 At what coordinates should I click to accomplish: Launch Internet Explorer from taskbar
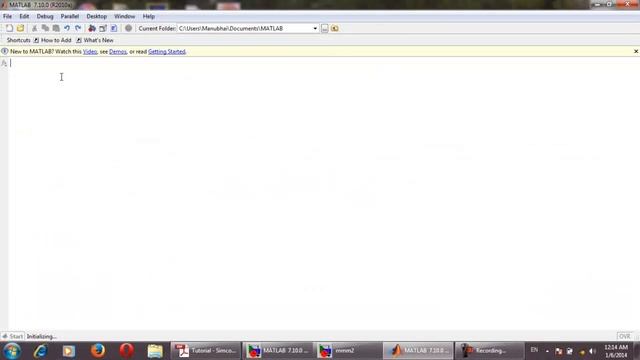[x=40, y=351]
